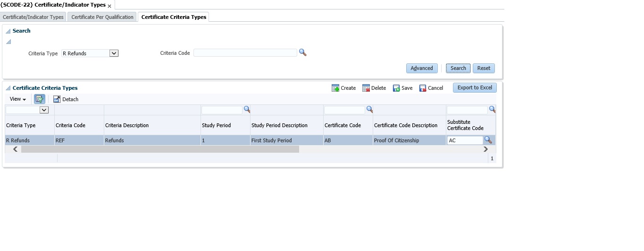
Task: Click the Save icon
Action: pyautogui.click(x=396, y=88)
